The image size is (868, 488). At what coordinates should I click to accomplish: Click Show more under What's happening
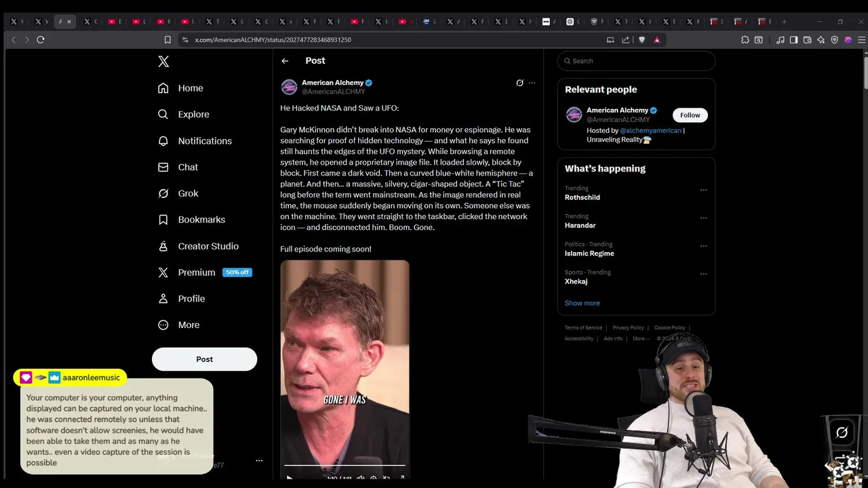click(582, 303)
